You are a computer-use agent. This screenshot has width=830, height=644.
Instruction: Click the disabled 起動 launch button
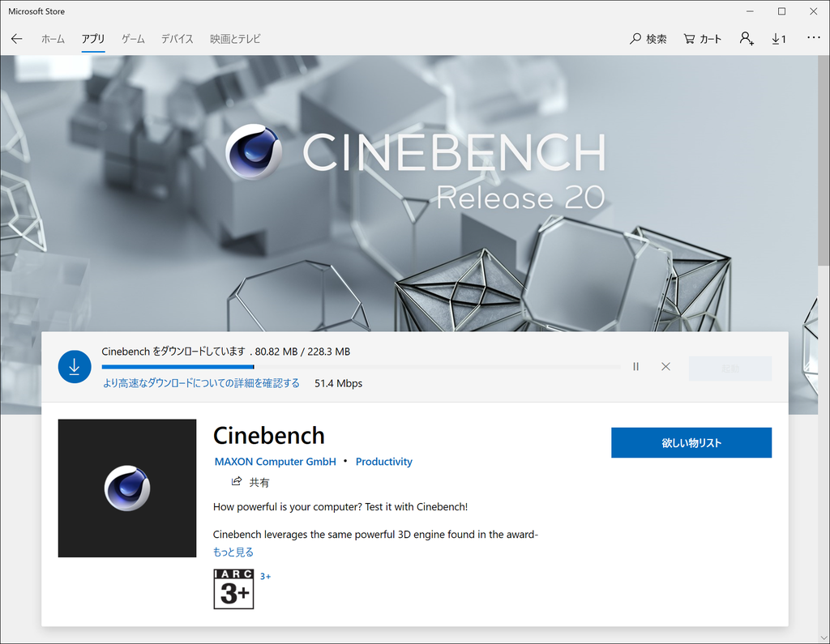pyautogui.click(x=730, y=369)
